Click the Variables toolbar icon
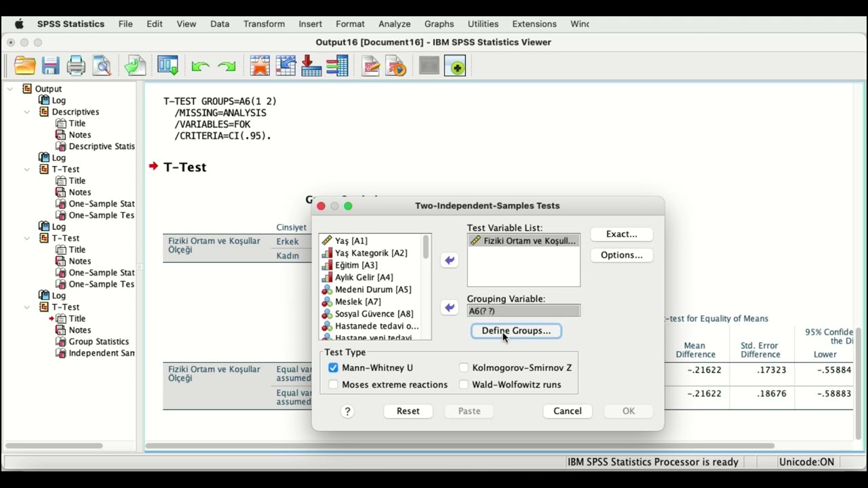 pos(337,66)
